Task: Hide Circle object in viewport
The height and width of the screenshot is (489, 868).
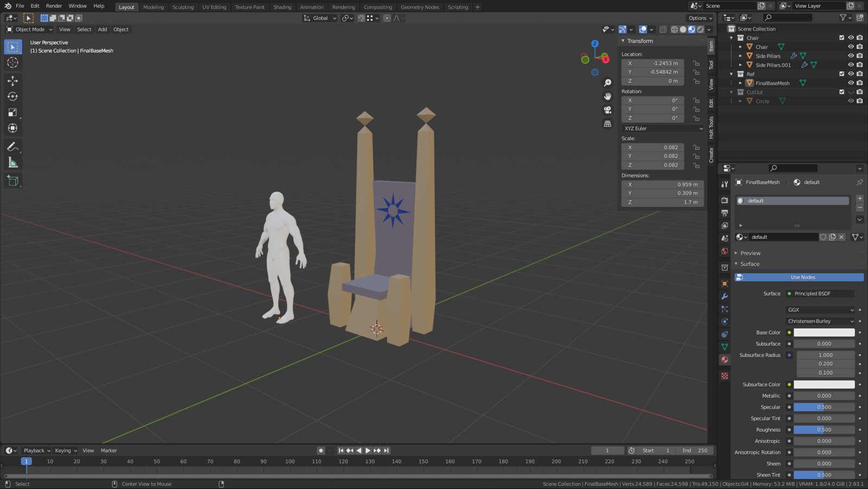Action: tap(851, 101)
